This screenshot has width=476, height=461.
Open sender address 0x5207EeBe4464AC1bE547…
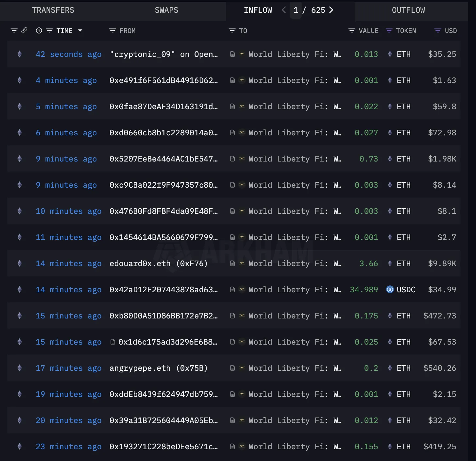[x=163, y=159]
